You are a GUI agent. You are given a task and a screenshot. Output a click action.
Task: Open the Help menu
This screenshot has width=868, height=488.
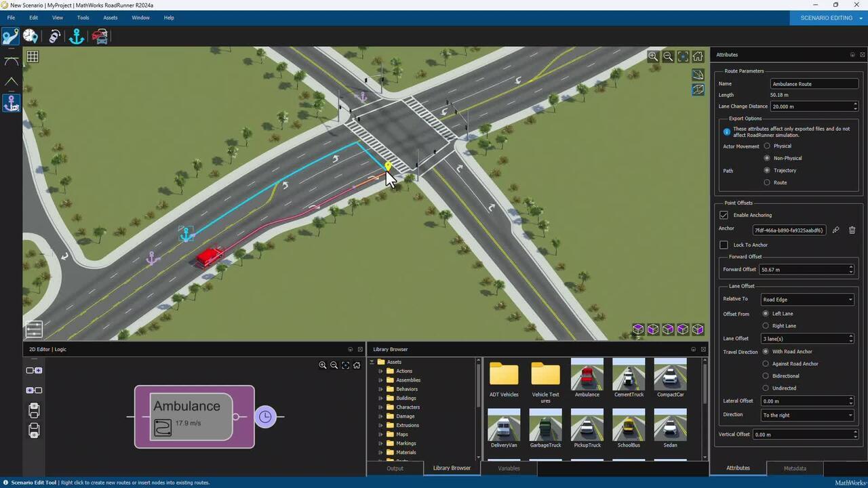[x=169, y=18]
